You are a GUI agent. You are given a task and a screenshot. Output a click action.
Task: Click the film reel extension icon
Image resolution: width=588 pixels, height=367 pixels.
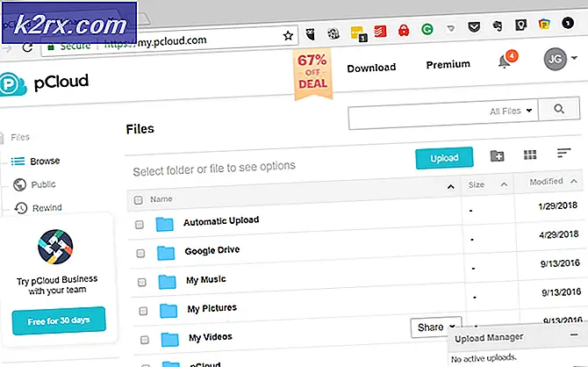click(x=333, y=33)
